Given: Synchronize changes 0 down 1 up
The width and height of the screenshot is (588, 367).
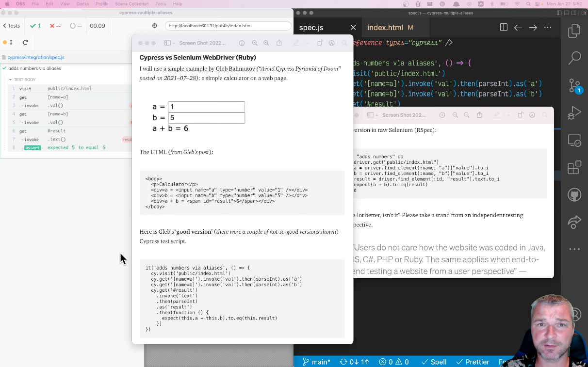Looking at the screenshot, I should click(x=354, y=362).
